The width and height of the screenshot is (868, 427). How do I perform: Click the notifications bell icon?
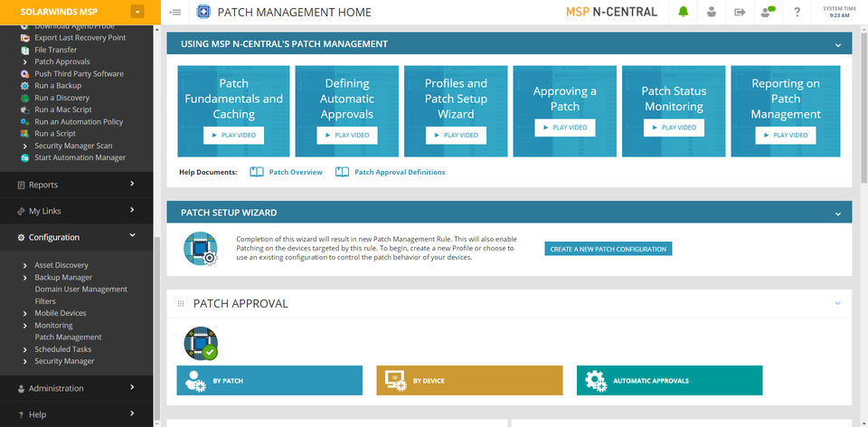tap(684, 12)
